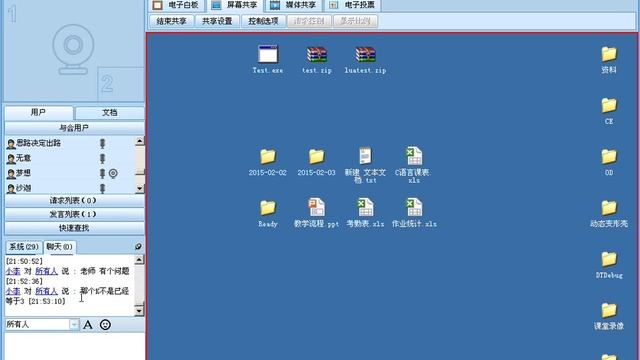Select C语言课表.xls spreadsheet
This screenshot has width=640, height=360.
point(413,165)
